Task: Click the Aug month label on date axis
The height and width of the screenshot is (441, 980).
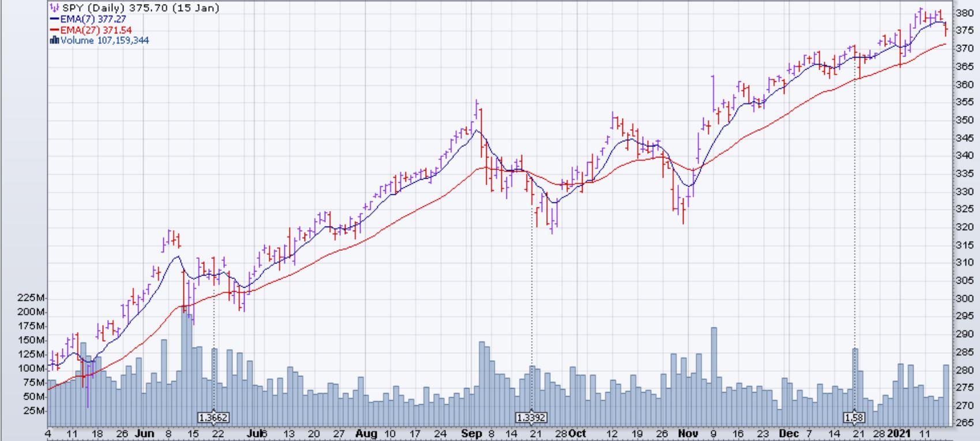Action: coord(364,434)
